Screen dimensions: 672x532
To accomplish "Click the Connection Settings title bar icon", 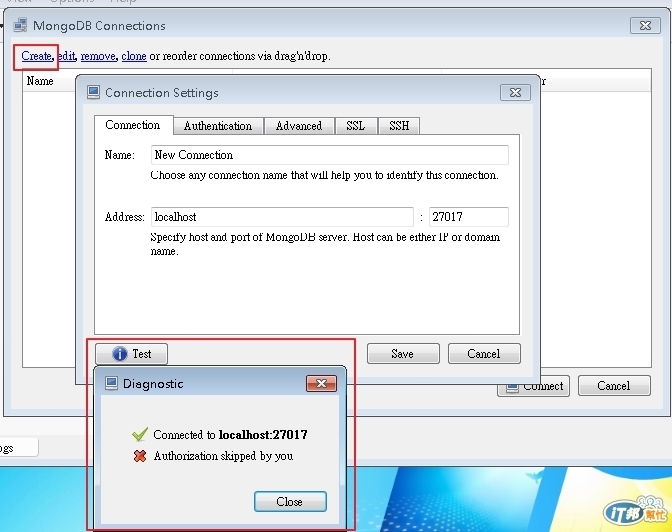I will (x=93, y=92).
